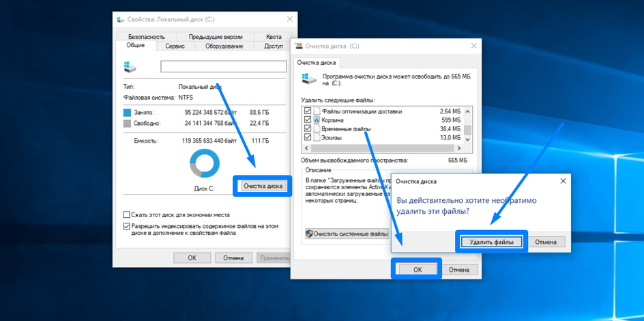Switch to the Сервис tab
The width and height of the screenshot is (644, 321).
(175, 46)
